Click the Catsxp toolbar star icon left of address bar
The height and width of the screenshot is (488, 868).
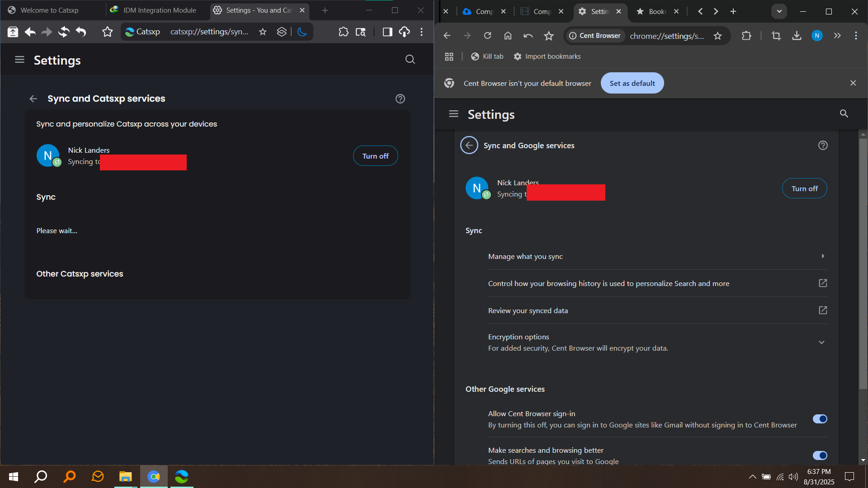click(x=107, y=32)
